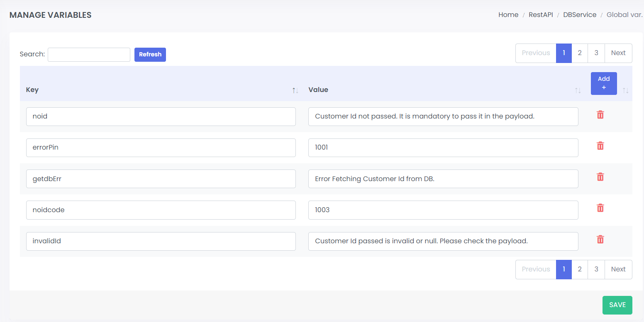This screenshot has height=322, width=644.
Task: Delete the getdbErr variable row
Action: tap(600, 177)
